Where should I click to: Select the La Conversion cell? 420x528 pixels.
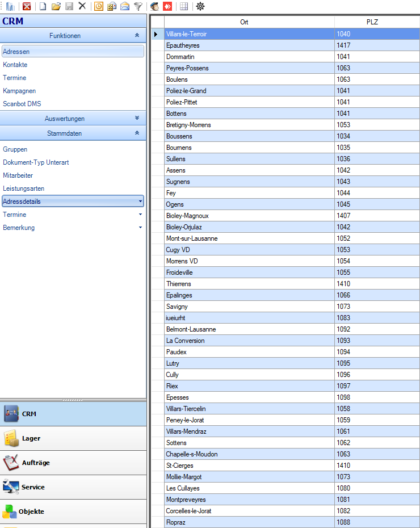coord(249,341)
